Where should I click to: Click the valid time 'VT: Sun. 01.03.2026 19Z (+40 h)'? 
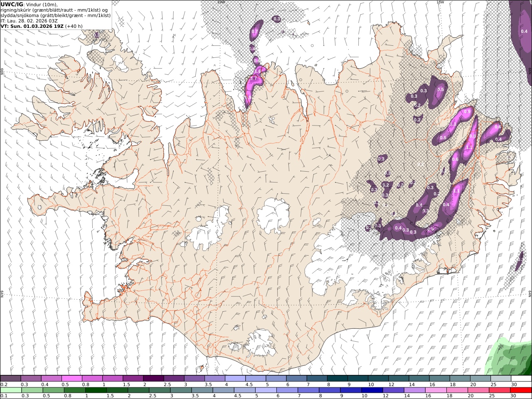[42, 26]
